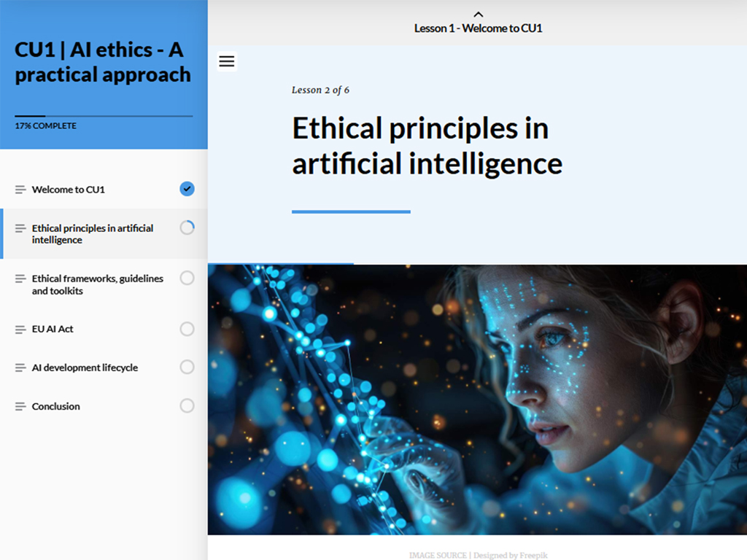
Task: Click list icon beside Ethical frameworks lesson
Action: (x=20, y=279)
